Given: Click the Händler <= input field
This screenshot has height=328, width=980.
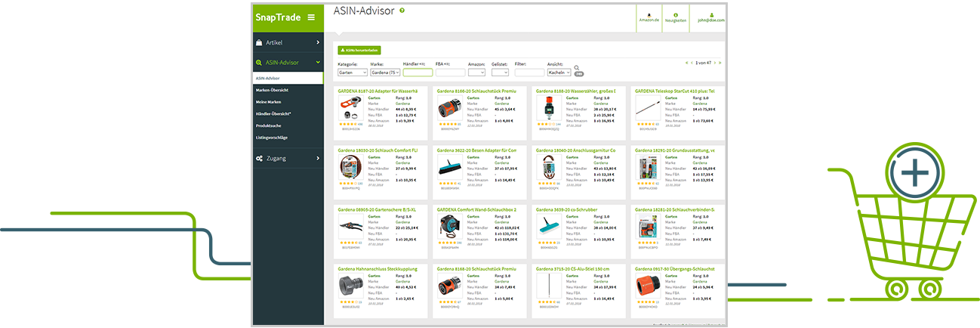Looking at the screenshot, I should point(418,73).
